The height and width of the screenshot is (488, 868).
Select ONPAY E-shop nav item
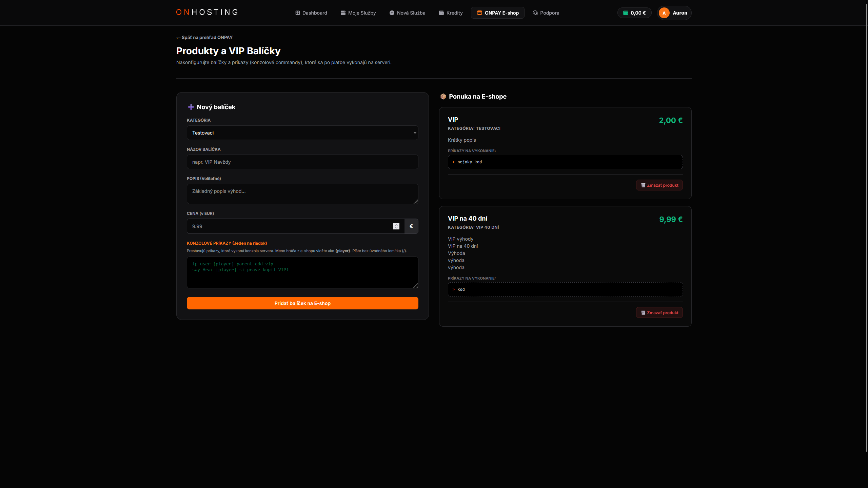(498, 13)
